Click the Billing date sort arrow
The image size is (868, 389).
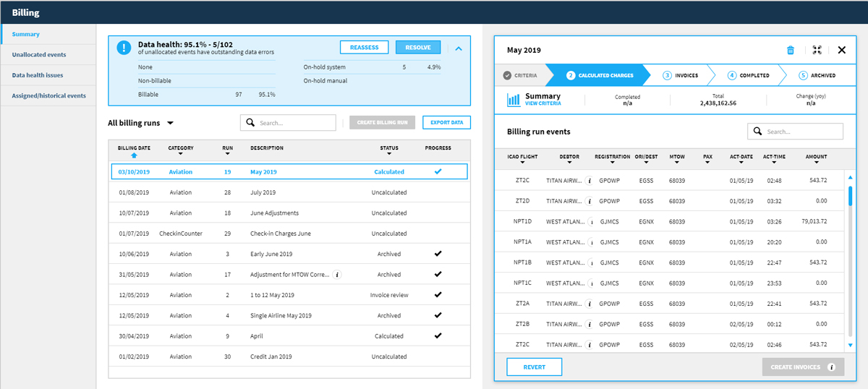(134, 155)
